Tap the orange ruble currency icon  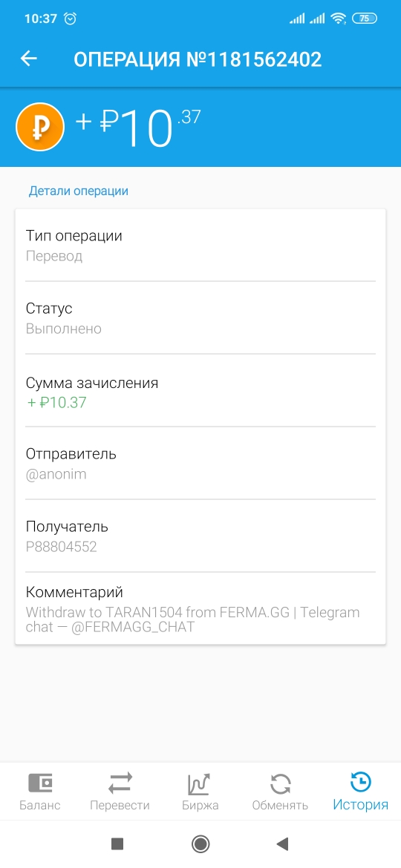click(x=40, y=127)
